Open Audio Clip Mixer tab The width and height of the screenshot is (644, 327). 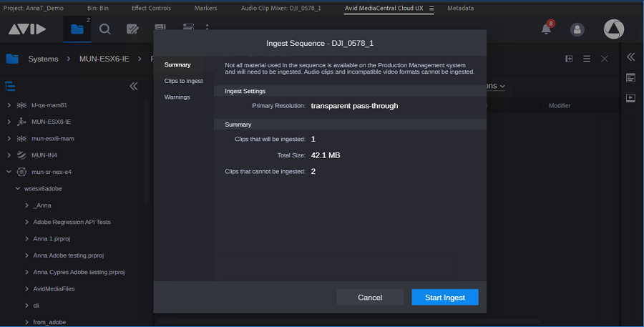[x=281, y=8]
